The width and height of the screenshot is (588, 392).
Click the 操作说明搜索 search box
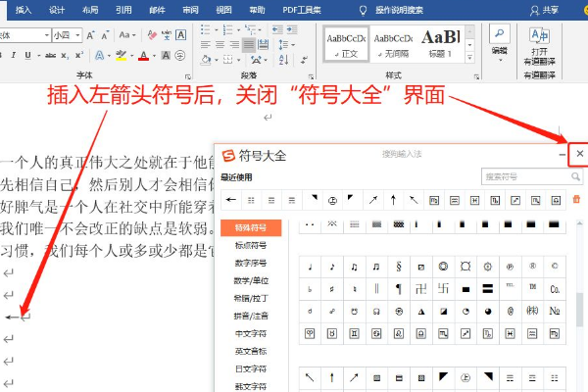pyautogui.click(x=399, y=10)
